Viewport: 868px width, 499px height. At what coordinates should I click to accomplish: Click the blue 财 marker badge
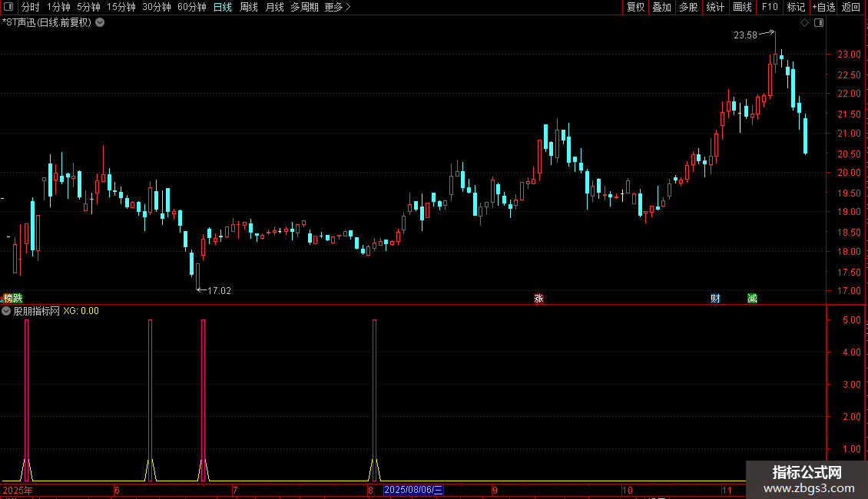(715, 298)
